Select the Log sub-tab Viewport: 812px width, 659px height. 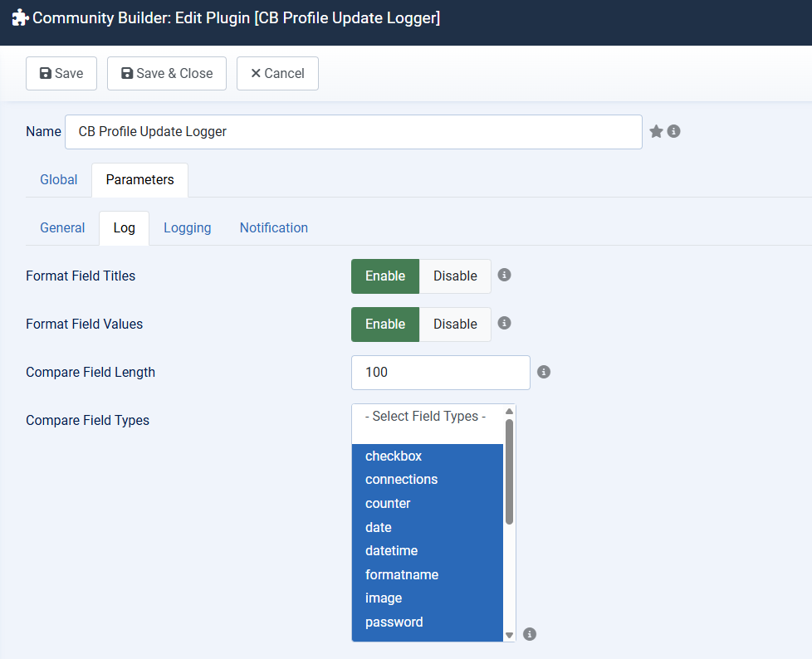pos(125,227)
